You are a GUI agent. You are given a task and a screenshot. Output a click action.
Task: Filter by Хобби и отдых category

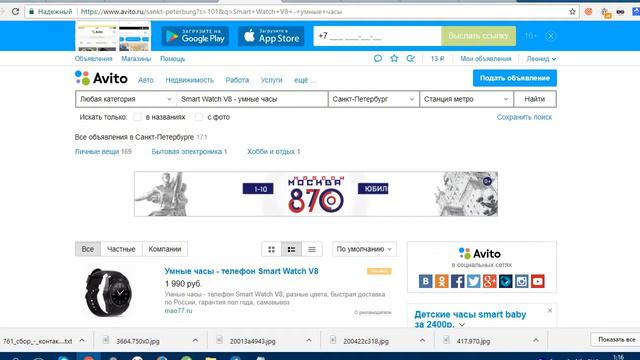click(x=271, y=151)
